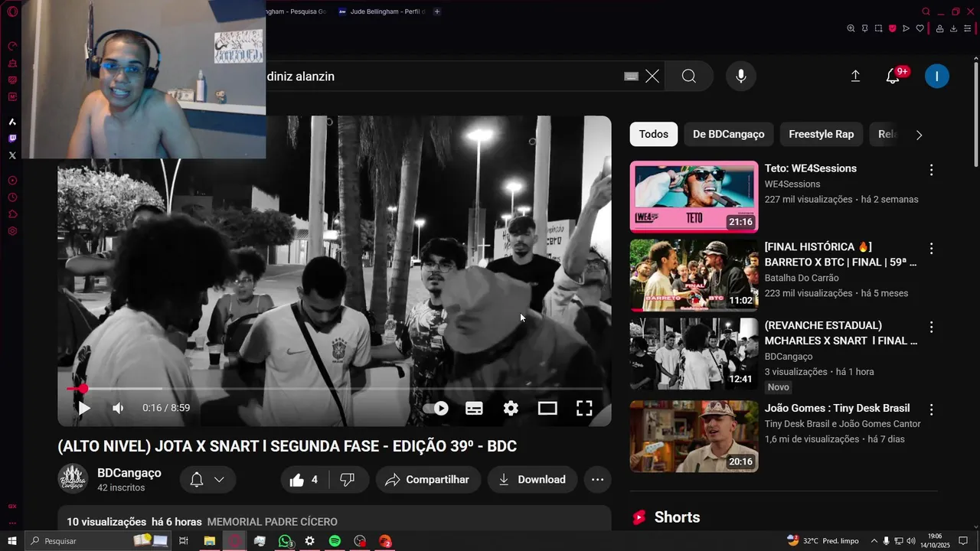This screenshot has height=551, width=980.
Task: Click browser zoom magnifier in the toolbar
Action: click(x=851, y=28)
